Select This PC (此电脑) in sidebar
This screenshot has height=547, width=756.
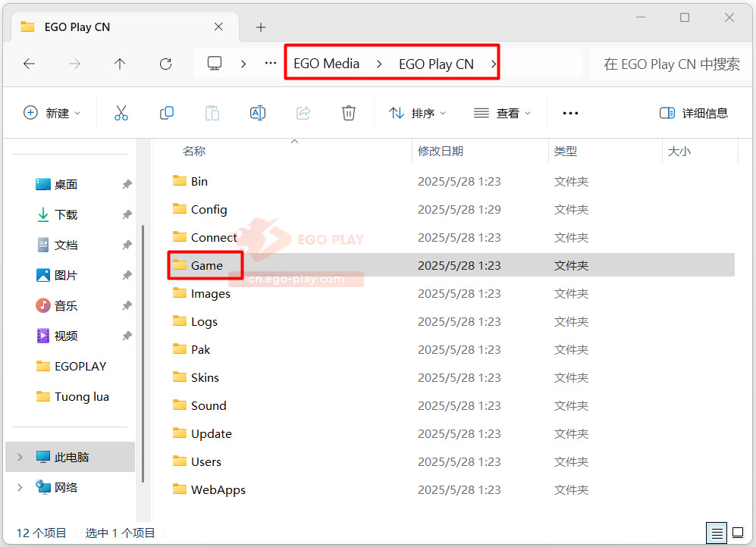70,457
